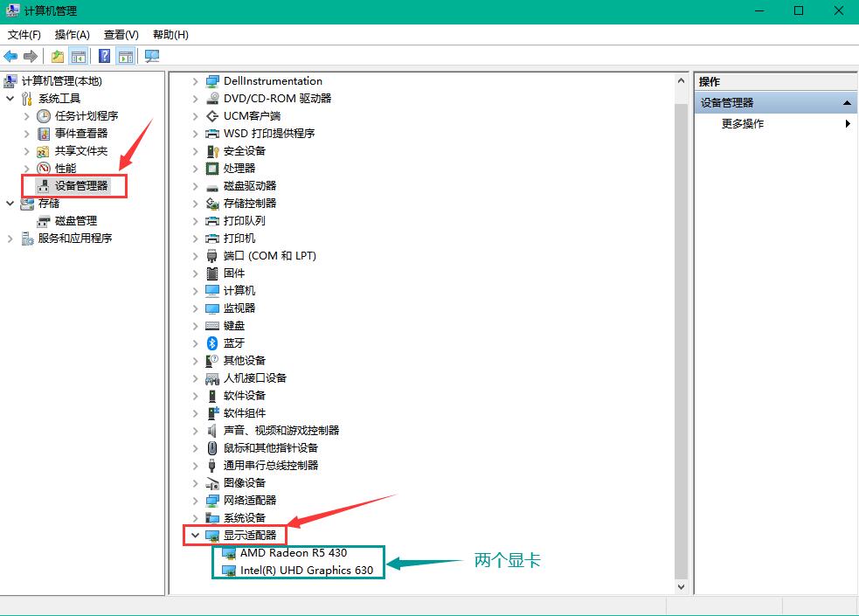The height and width of the screenshot is (616, 859).
Task: Collapse the 系统工具 tree node
Action: click(x=10, y=99)
